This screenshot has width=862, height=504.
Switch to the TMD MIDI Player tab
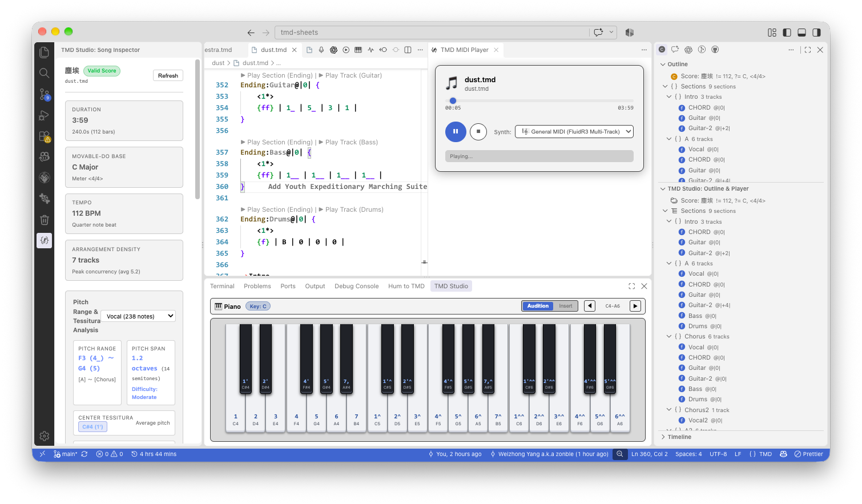point(465,50)
